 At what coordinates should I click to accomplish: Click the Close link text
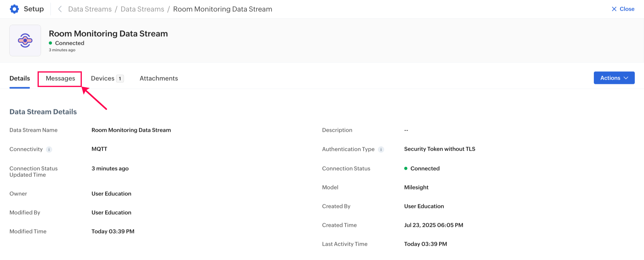[x=627, y=9]
